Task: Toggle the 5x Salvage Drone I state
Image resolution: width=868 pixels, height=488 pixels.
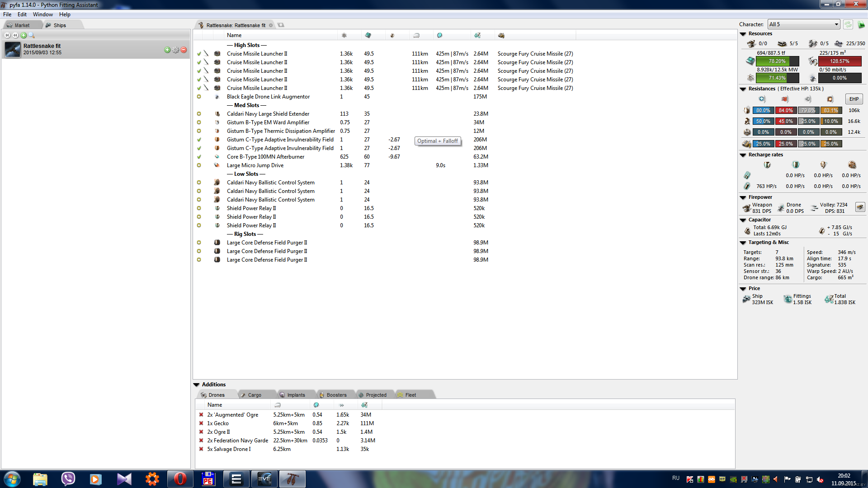Action: (201, 449)
